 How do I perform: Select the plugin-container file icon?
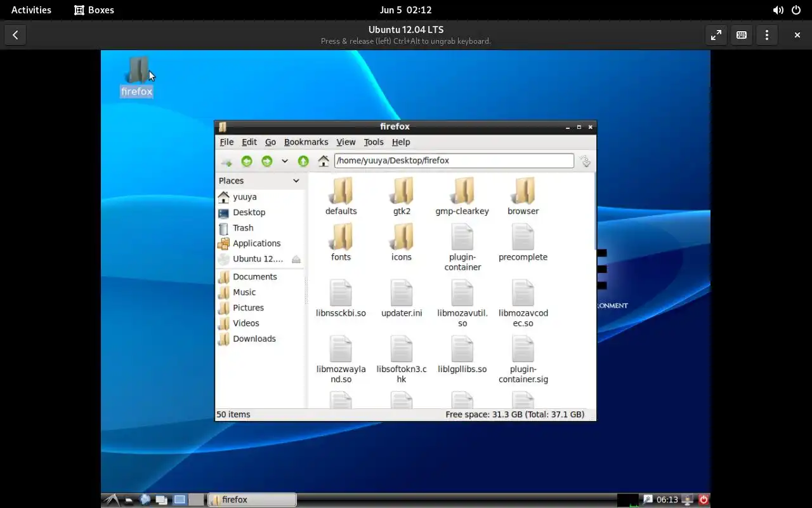462,237
